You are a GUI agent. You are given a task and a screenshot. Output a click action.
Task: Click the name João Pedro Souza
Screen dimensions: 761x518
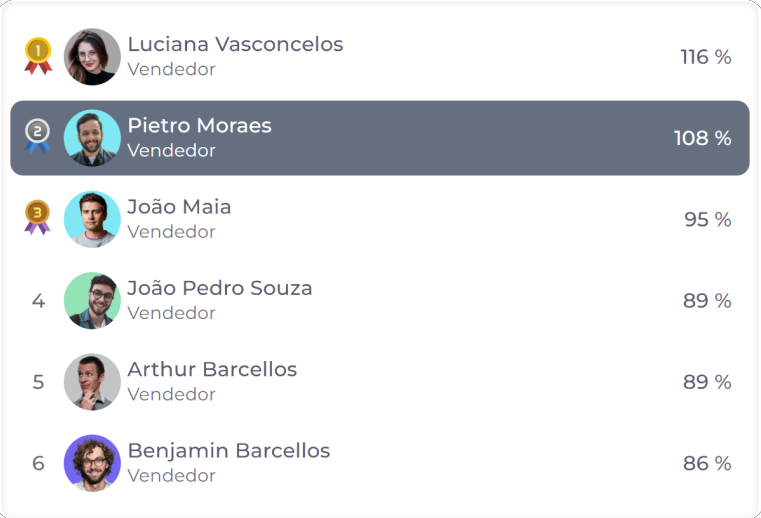220,288
